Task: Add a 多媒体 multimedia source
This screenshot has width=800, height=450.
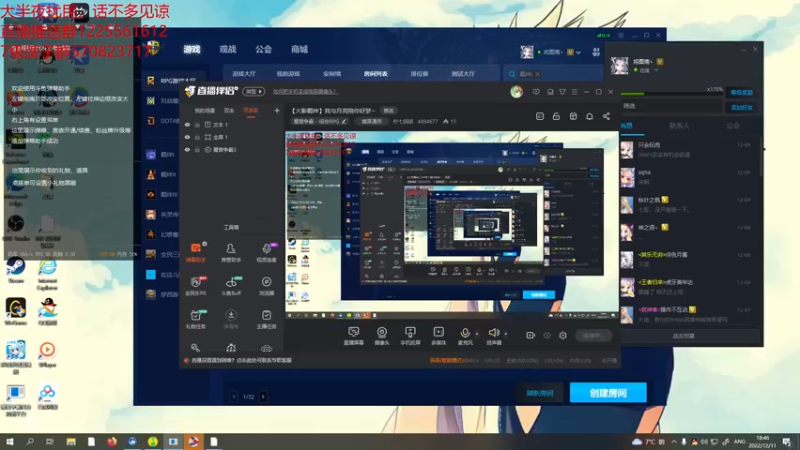Action: tap(438, 336)
